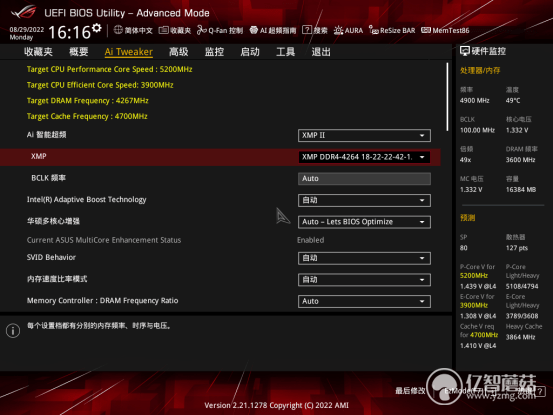Open Q-Fan 控制 fan tuning
The width and height of the screenshot is (553, 415).
point(220,30)
